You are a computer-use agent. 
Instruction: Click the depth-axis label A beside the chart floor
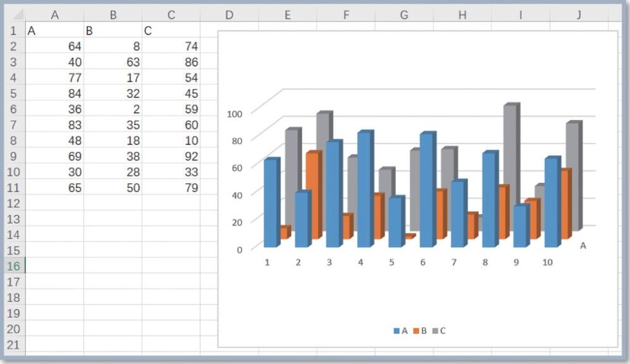(x=583, y=246)
